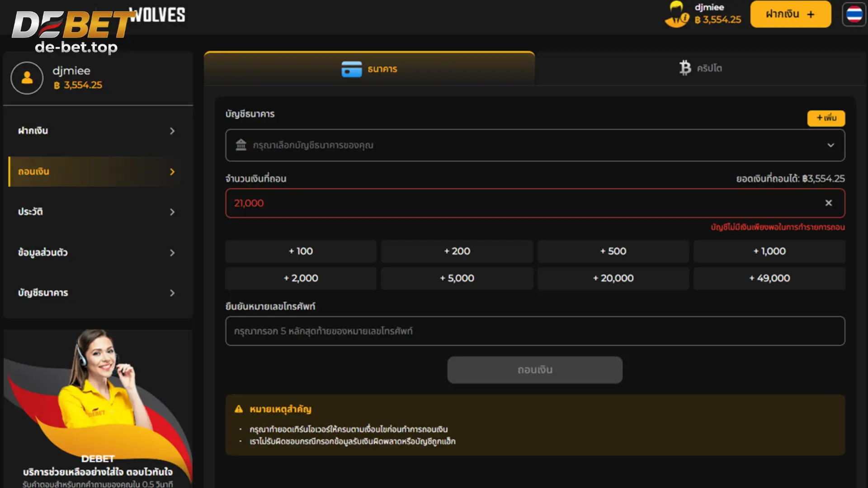This screenshot has width=868, height=488.
Task: Click the phone number verification field
Action: [535, 331]
